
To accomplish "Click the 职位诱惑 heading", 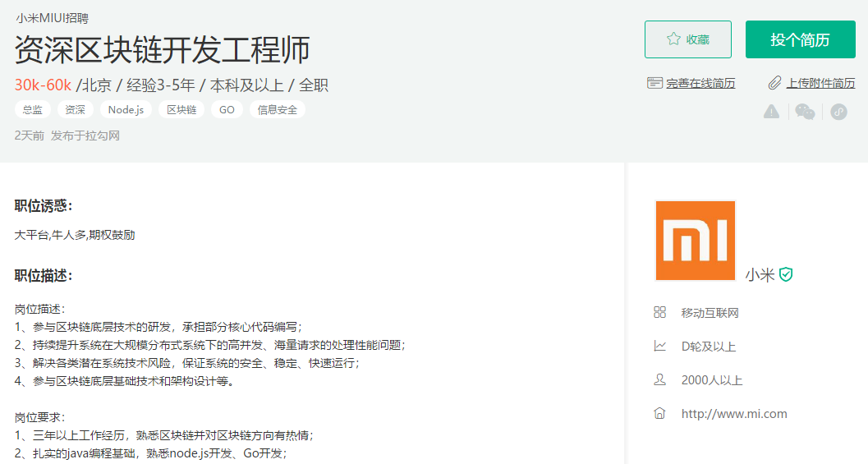I will pos(44,206).
